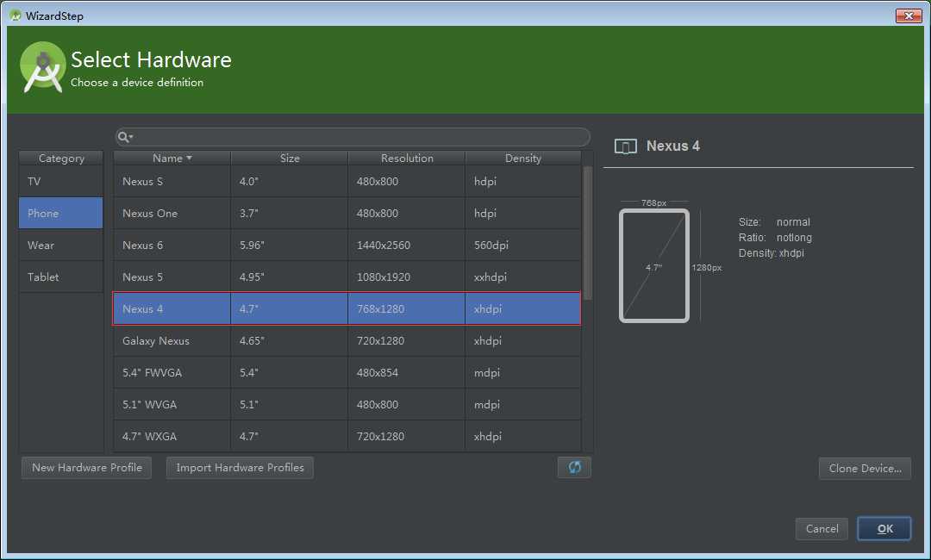Click the search magnifier icon
The height and width of the screenshot is (560, 931).
point(124,137)
